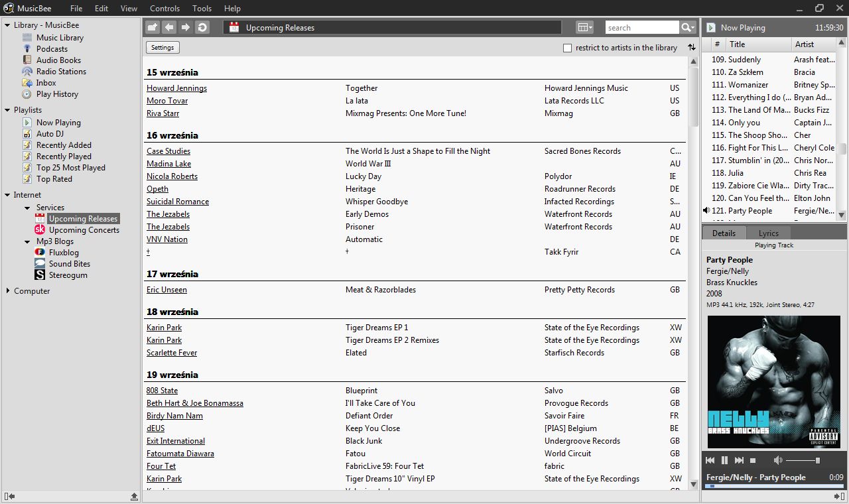Switch to the Lyrics tab

click(769, 233)
